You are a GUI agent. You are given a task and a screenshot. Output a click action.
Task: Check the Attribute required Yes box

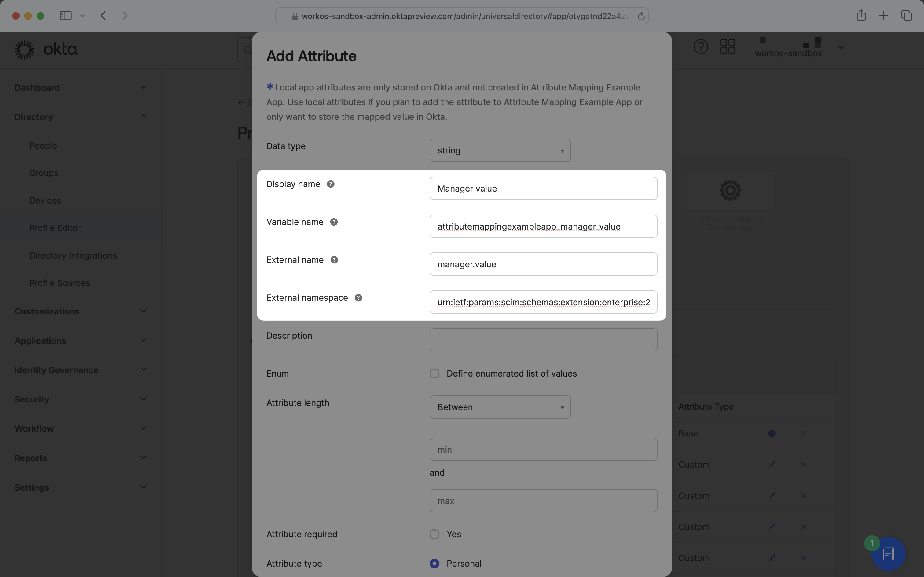tap(435, 534)
